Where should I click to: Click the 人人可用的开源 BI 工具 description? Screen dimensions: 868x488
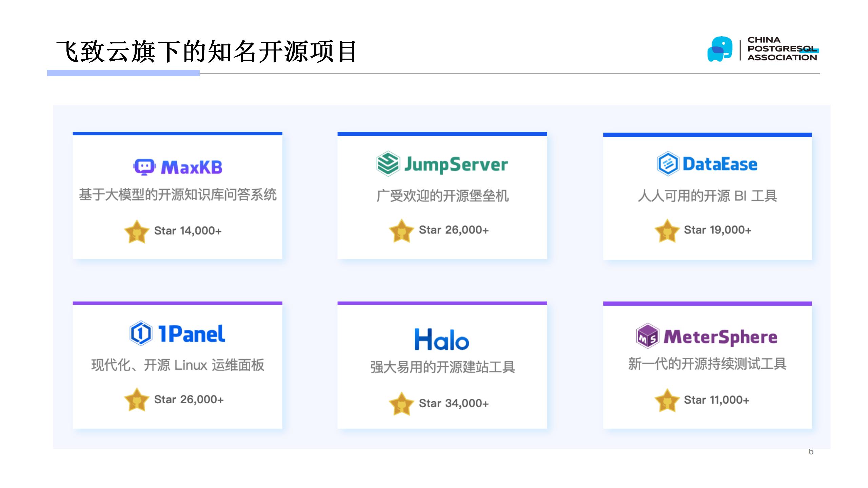click(707, 196)
